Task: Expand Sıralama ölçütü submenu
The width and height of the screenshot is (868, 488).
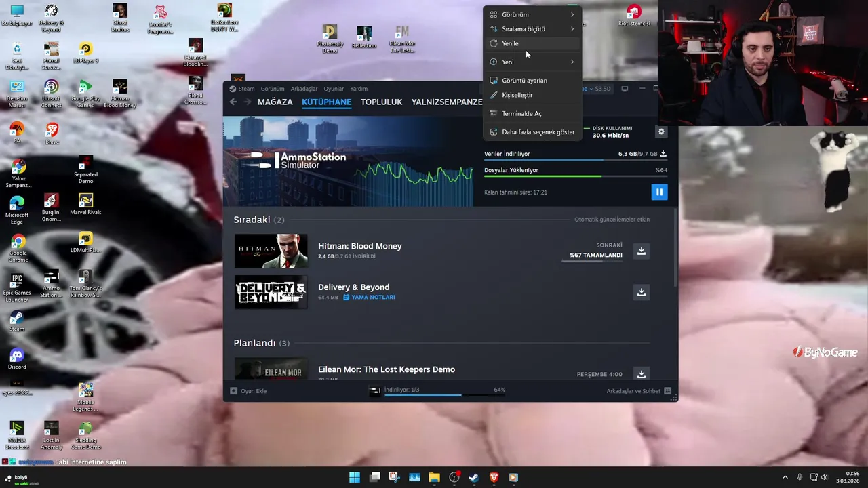Action: pyautogui.click(x=532, y=29)
